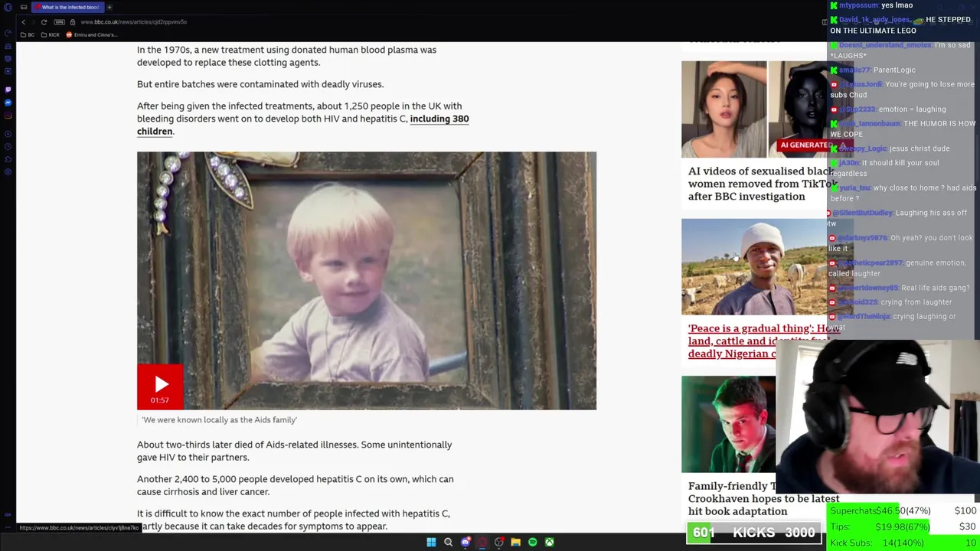Open Messenger in the Opera sidebar
980x551 pixels.
(x=8, y=102)
